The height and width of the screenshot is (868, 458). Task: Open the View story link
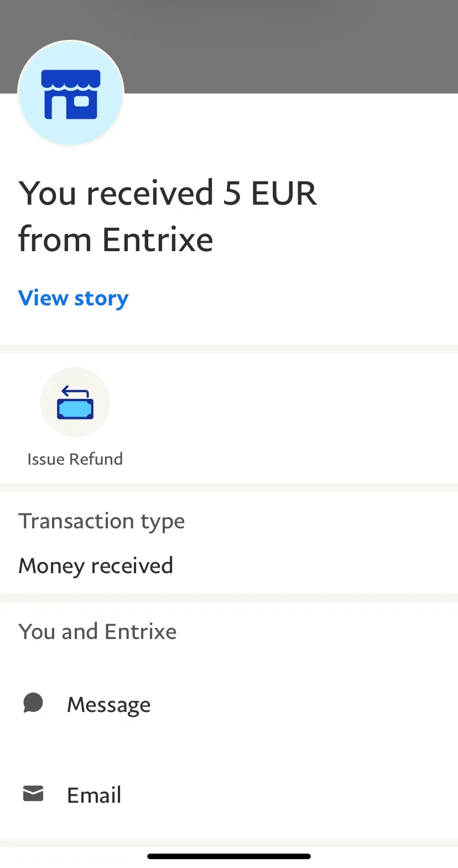(74, 298)
